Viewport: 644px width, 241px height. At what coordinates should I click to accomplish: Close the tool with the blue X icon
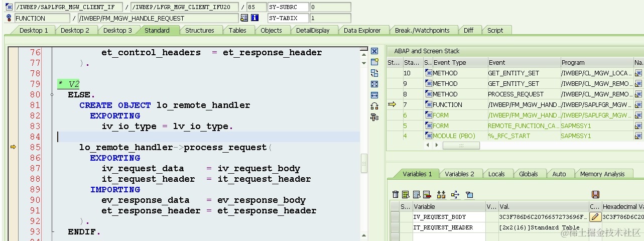point(374,51)
